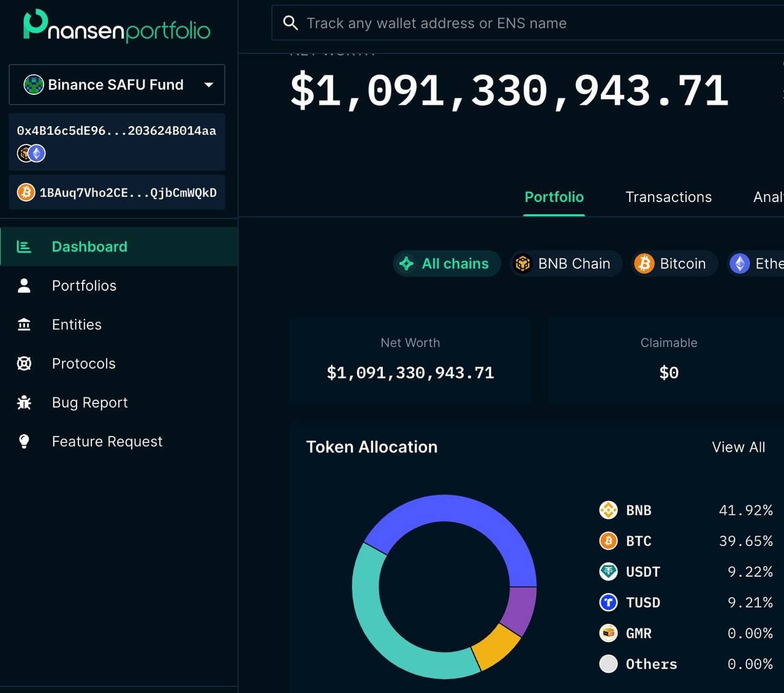Image resolution: width=784 pixels, height=693 pixels.
Task: Select the Ethereum chain filter chip
Action: (x=755, y=264)
